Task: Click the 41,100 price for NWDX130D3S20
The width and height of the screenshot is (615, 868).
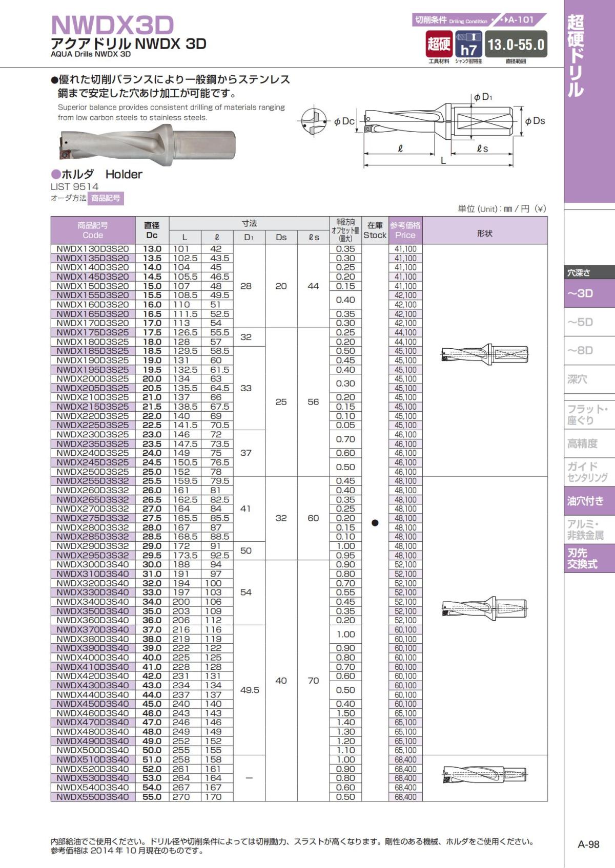Action: [405, 249]
